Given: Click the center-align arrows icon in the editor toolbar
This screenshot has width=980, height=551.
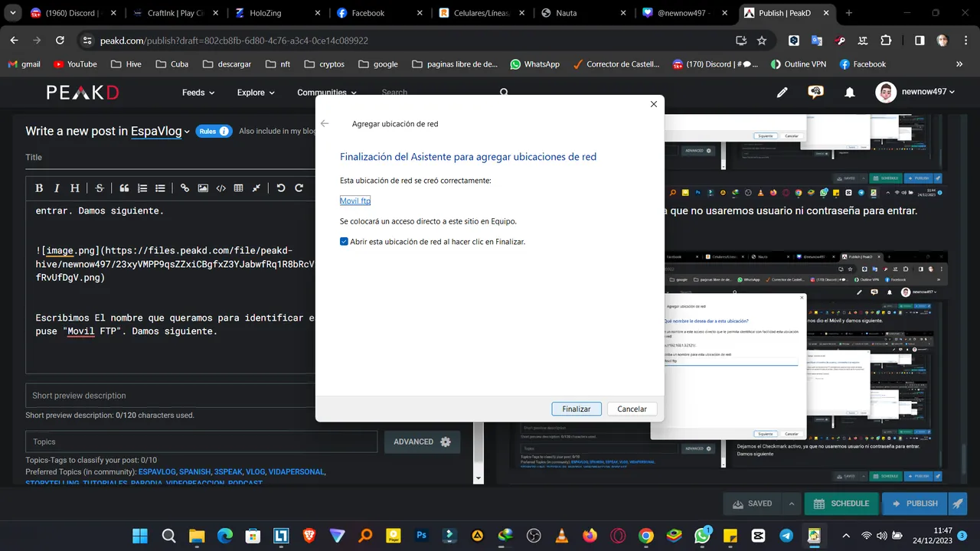Looking at the screenshot, I should (x=256, y=188).
